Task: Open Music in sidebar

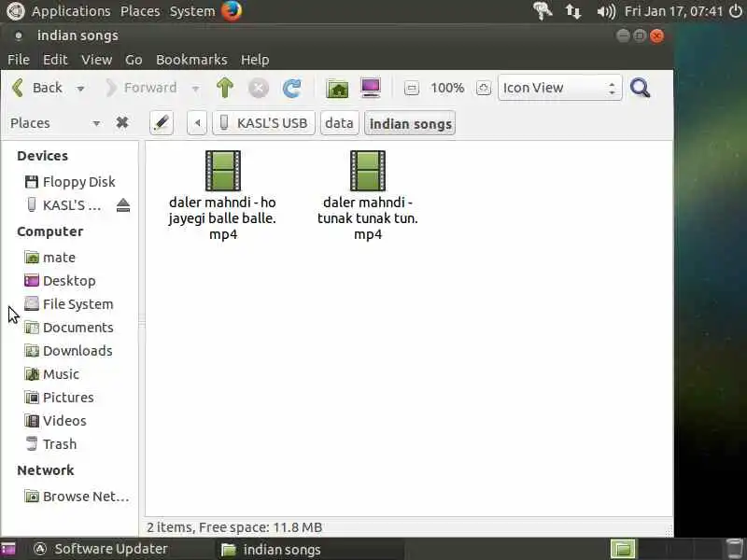Action: point(52,374)
